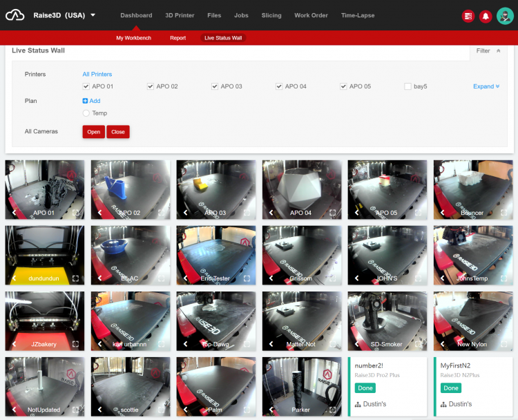Uncheck the APO 02 checkbox
Screen dimensions: 518x420
(x=151, y=86)
